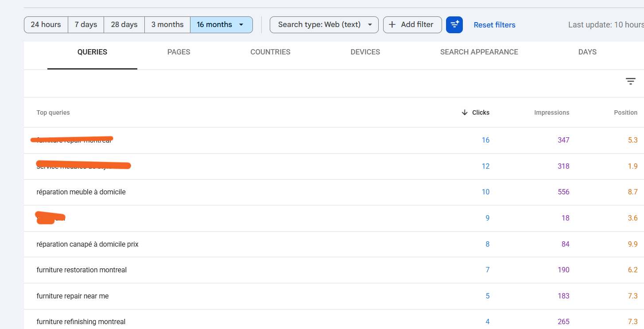Click the descending sort arrow beside Clicks
The image size is (644, 329).
pyautogui.click(x=465, y=112)
